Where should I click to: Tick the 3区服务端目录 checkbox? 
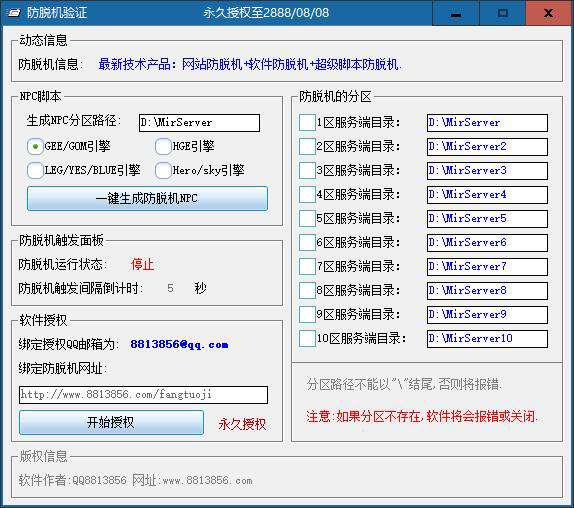tap(307, 171)
